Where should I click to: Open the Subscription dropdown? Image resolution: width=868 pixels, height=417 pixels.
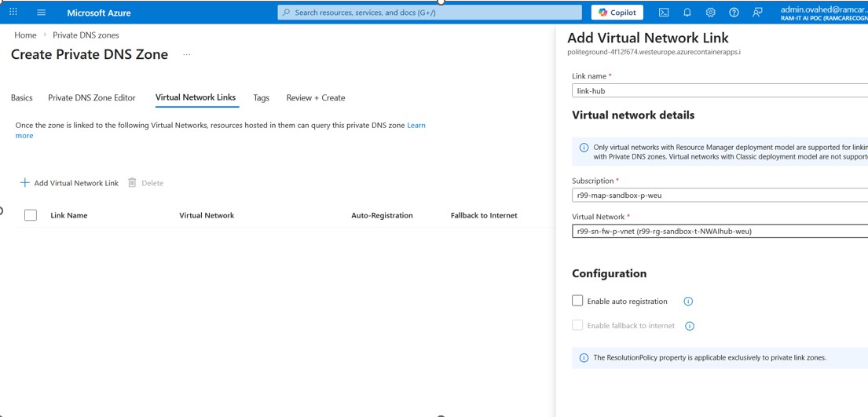click(719, 196)
